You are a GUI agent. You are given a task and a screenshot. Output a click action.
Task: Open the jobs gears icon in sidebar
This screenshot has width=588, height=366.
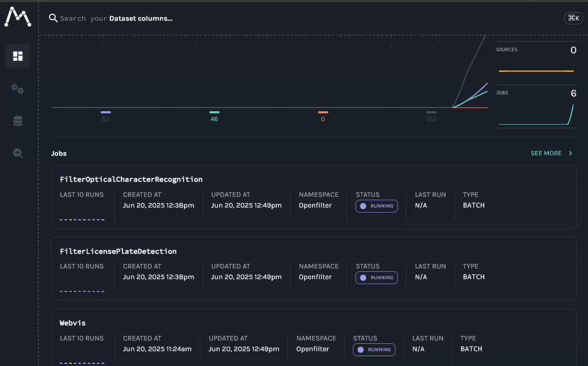point(18,89)
